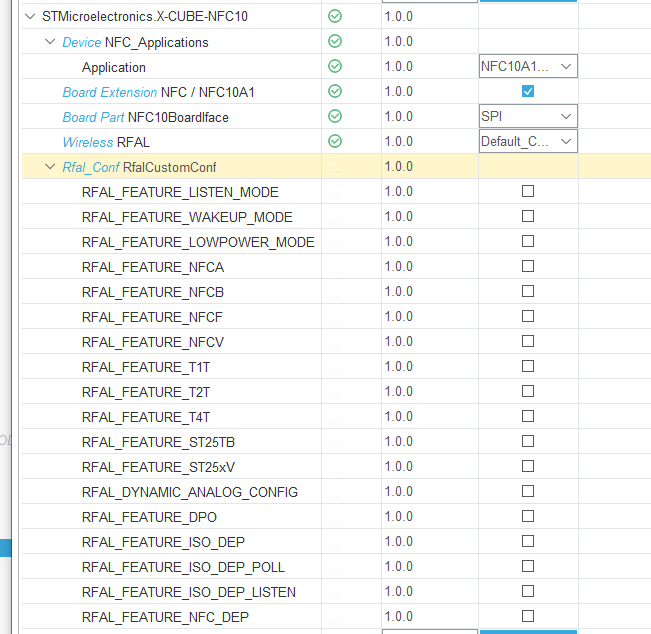Collapse Rfal_Conf RfalCustomConf node
The image size is (651, 634).
pyautogui.click(x=50, y=166)
